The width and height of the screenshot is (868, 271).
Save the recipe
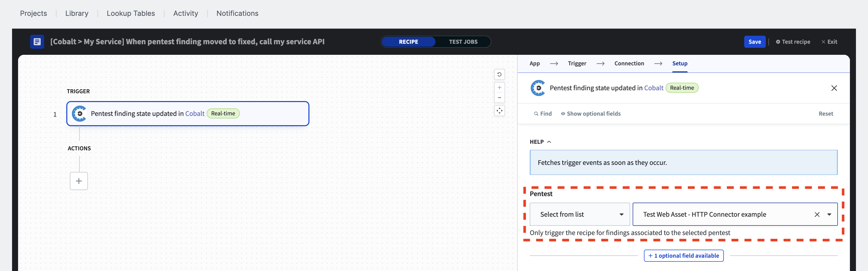754,42
